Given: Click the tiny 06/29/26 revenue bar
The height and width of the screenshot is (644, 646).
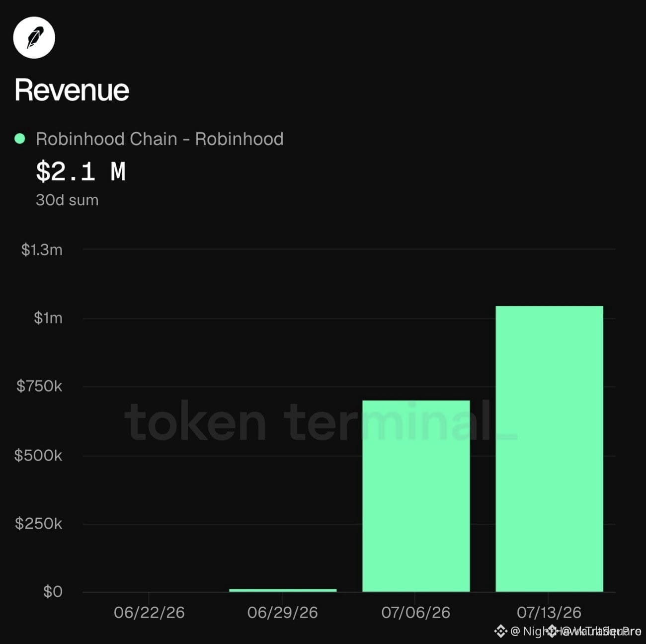Looking at the screenshot, I should pyautogui.click(x=283, y=590).
